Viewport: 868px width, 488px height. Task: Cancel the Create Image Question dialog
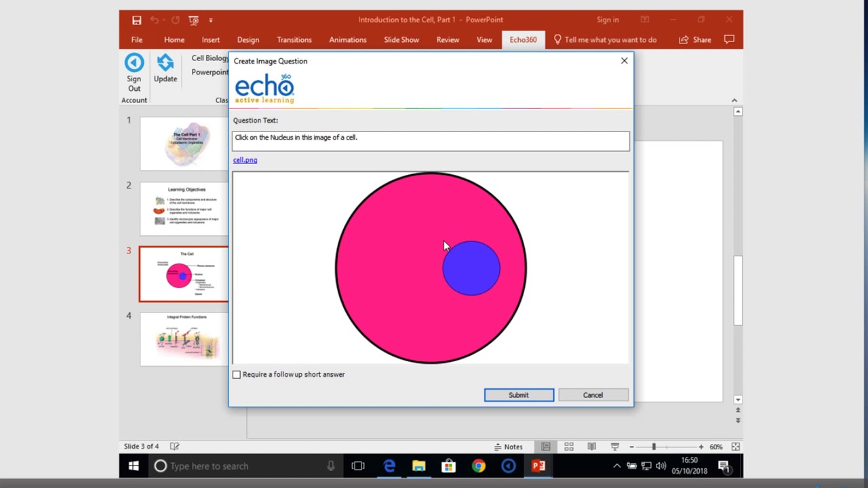593,395
